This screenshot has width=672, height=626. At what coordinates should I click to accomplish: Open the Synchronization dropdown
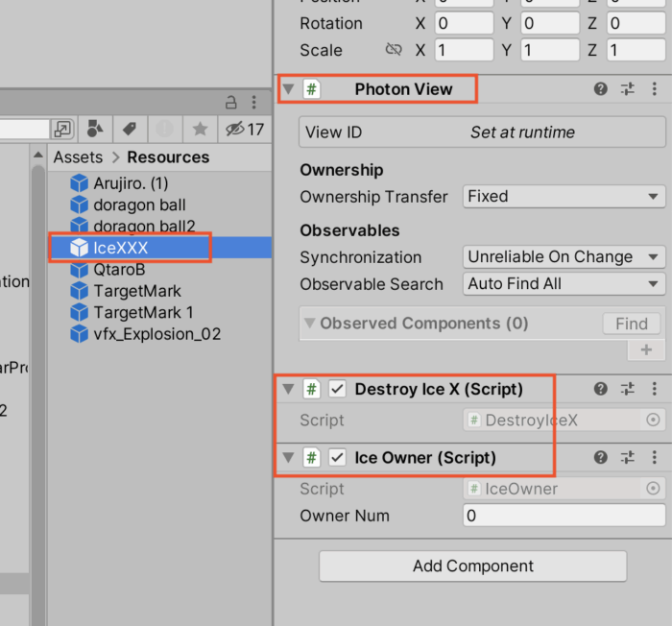tap(563, 257)
